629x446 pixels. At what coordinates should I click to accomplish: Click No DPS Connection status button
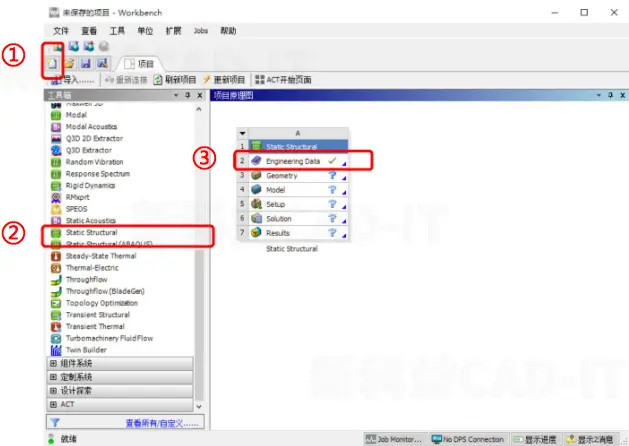pos(469,439)
